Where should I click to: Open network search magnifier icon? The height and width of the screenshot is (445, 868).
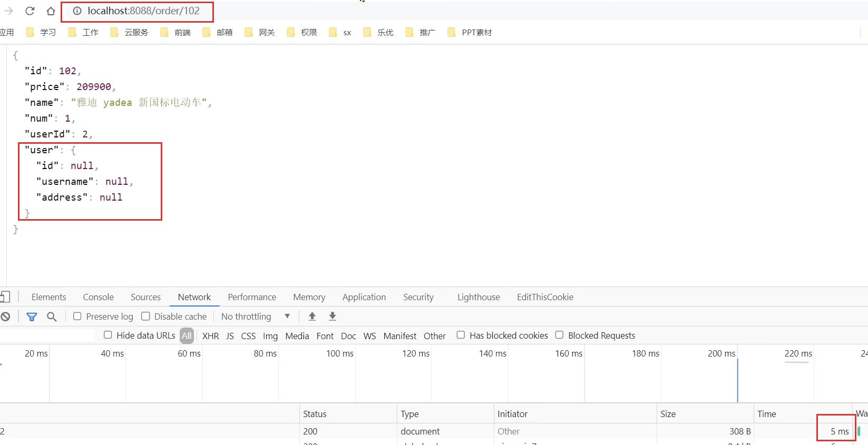click(52, 317)
